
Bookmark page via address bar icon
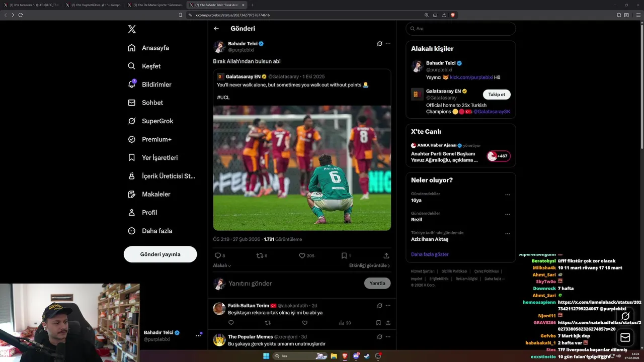[181, 15]
